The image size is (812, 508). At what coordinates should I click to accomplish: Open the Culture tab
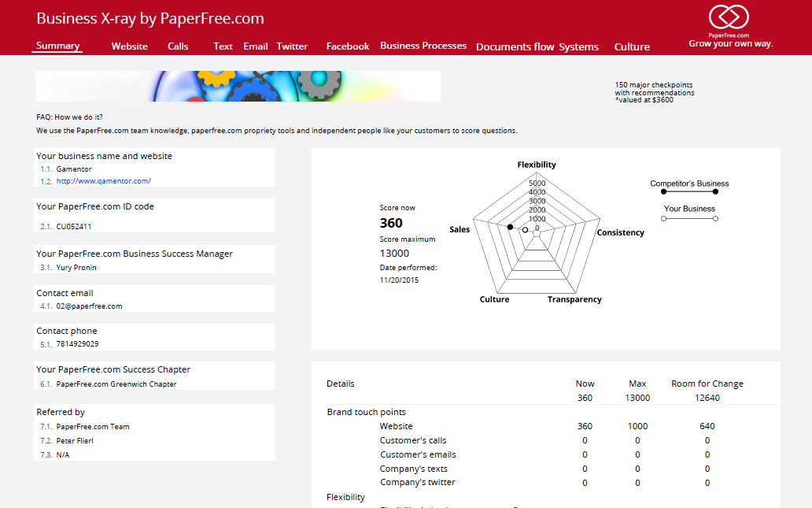tap(632, 46)
